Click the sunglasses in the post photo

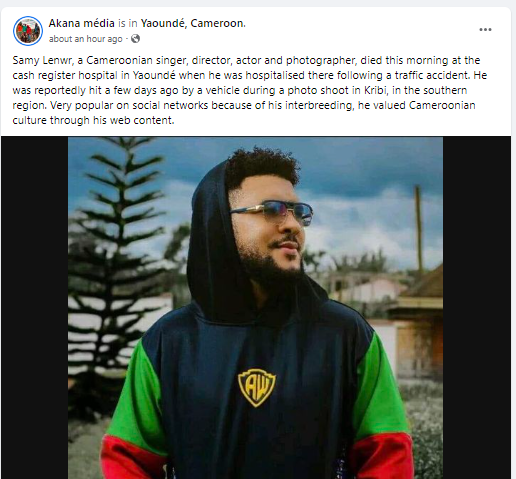(x=272, y=212)
